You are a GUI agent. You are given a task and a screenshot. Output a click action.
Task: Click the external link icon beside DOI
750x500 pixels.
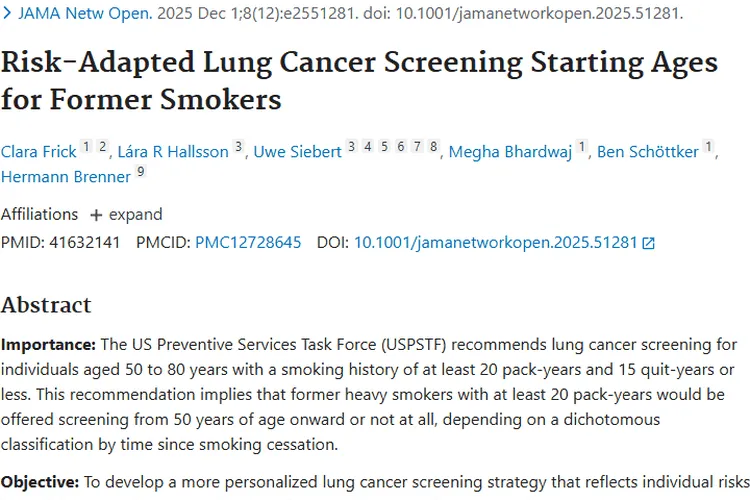point(648,243)
